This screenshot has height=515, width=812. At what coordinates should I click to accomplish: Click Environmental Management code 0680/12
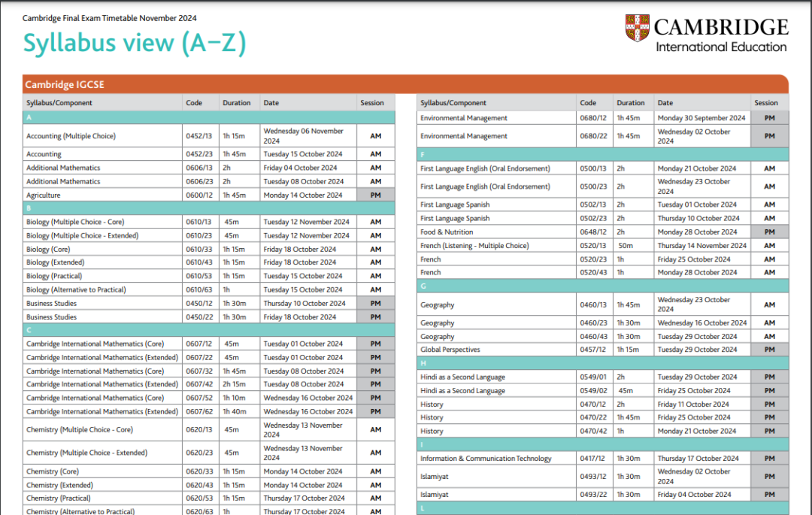pos(593,118)
